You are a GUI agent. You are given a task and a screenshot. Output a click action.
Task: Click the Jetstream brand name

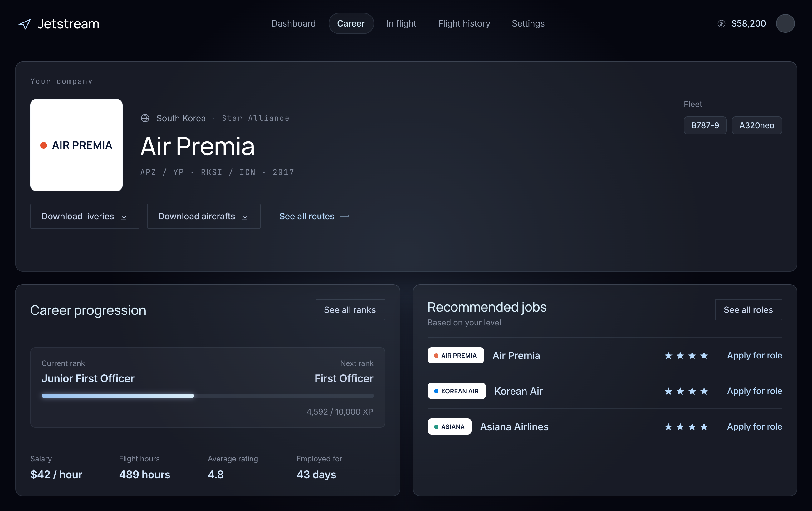tap(68, 24)
